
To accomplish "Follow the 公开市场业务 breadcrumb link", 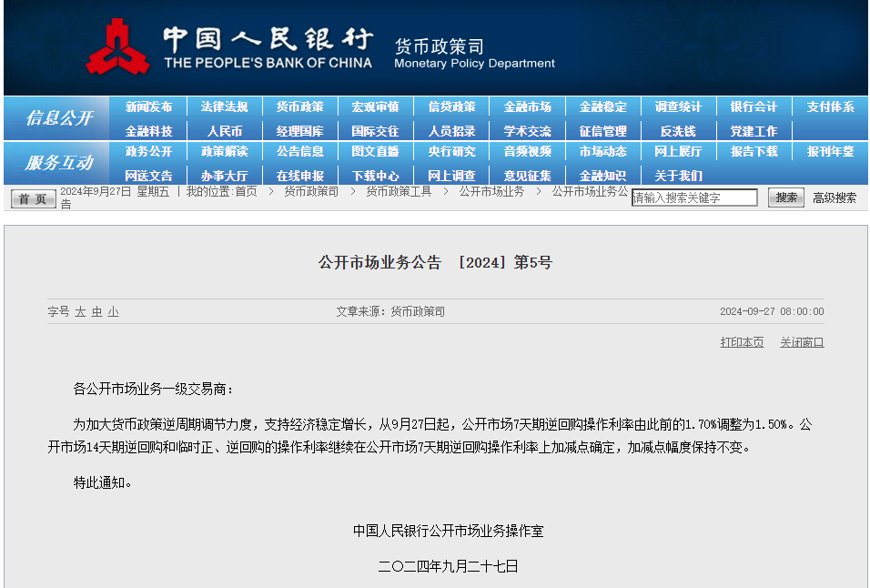I will pyautogui.click(x=491, y=192).
